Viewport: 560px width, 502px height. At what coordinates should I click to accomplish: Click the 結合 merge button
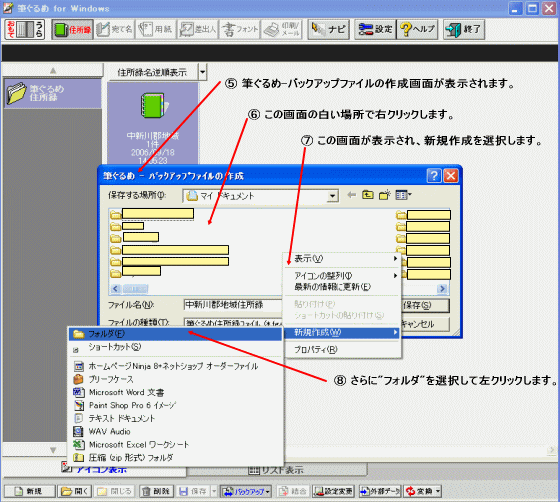coord(293,491)
